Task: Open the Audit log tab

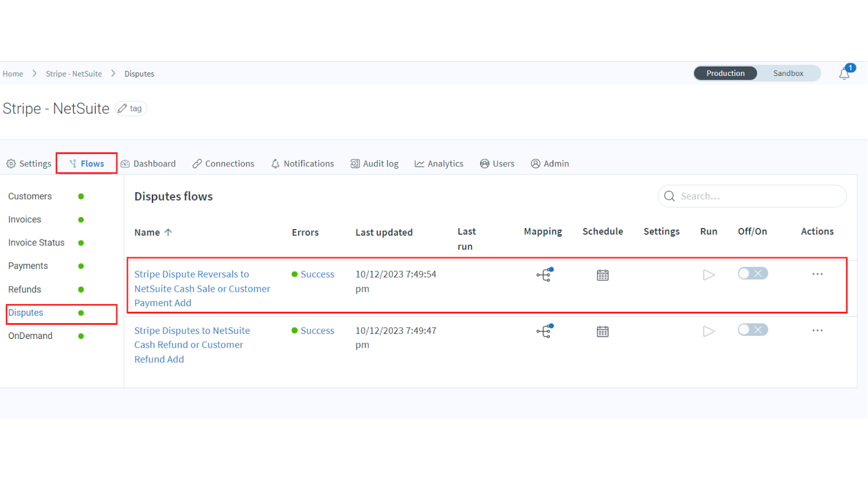Action: click(374, 164)
